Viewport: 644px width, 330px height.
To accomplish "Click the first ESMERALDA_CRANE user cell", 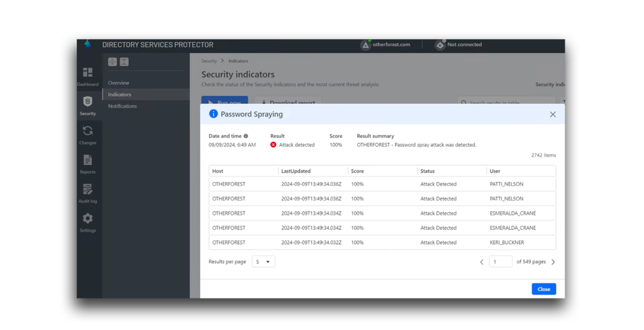I will [x=513, y=213].
